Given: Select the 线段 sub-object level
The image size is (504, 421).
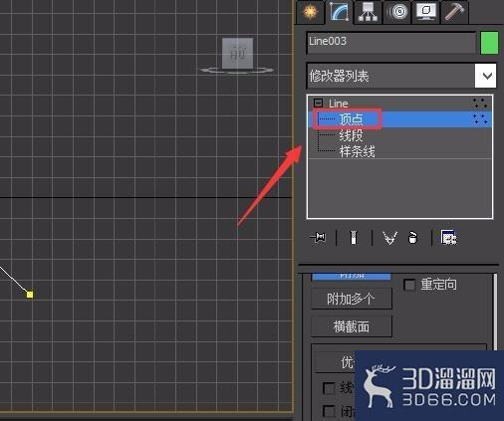Looking at the screenshot, I should coord(351,135).
